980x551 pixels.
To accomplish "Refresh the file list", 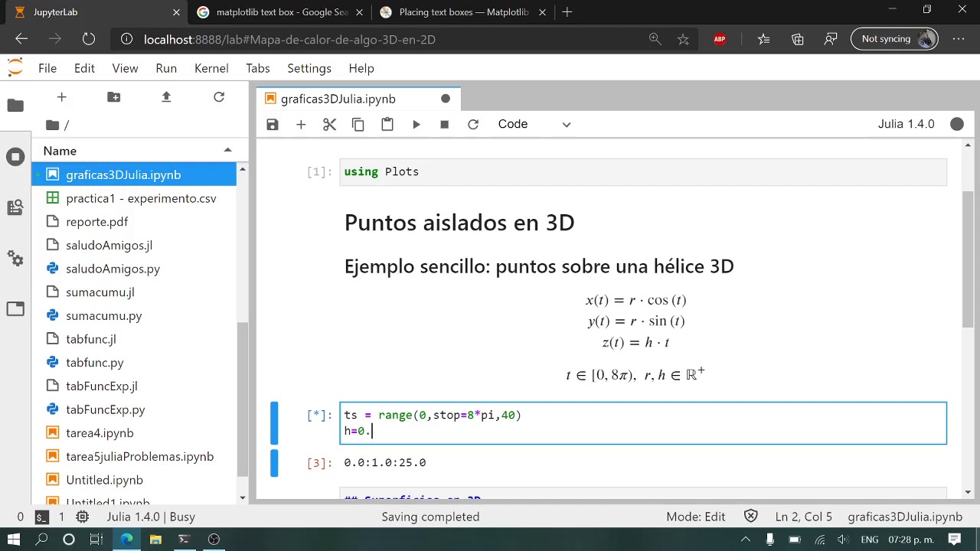I will pyautogui.click(x=219, y=96).
